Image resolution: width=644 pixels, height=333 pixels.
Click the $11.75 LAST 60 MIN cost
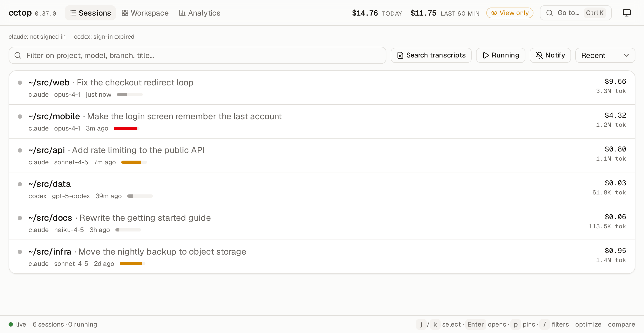coord(445,13)
